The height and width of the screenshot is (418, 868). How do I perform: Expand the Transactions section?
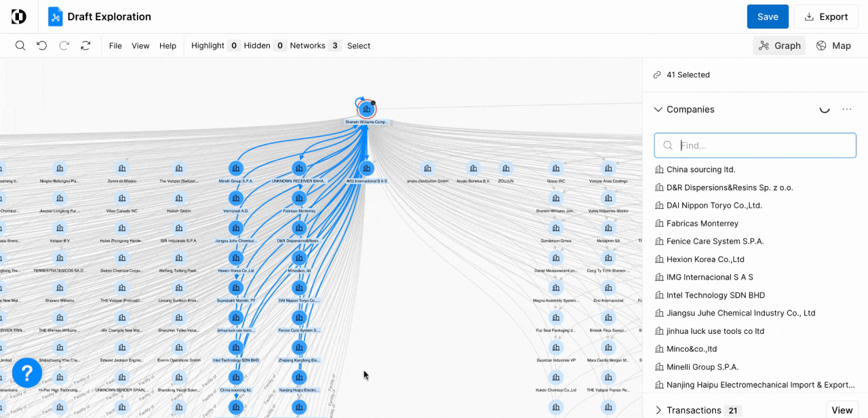coord(658,411)
